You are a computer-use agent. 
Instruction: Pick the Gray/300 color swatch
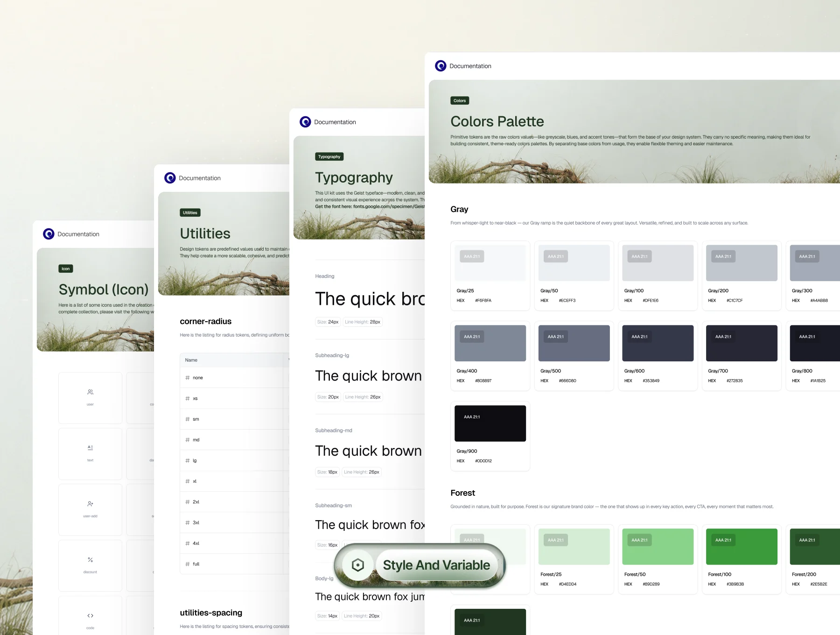[x=815, y=263]
